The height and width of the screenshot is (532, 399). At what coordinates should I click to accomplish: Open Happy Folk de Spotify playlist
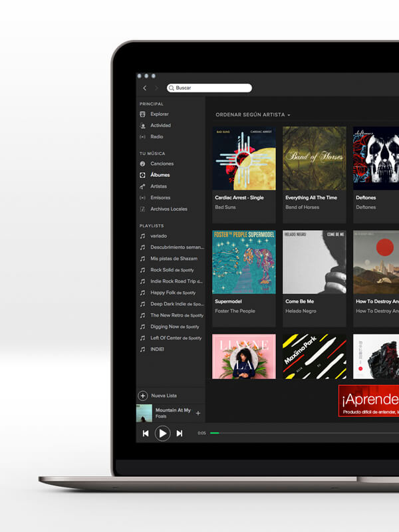[173, 293]
